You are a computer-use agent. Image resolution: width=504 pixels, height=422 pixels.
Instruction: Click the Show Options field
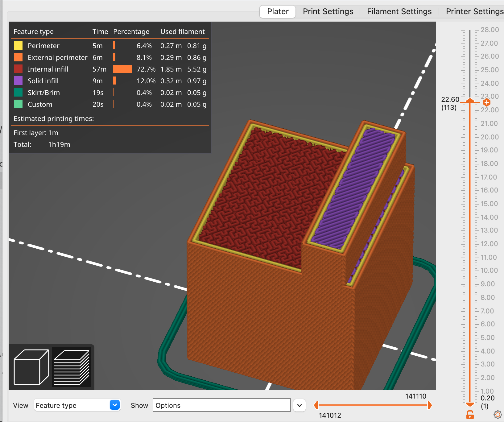point(222,405)
